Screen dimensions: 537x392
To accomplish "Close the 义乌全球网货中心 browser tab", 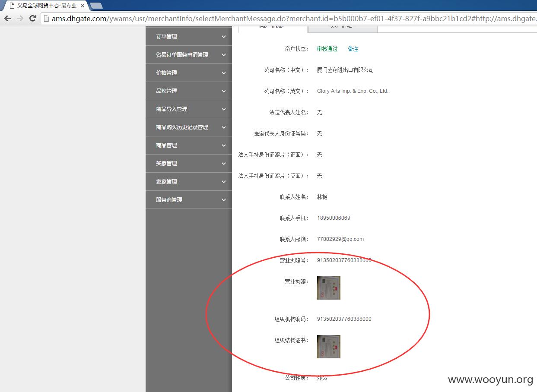I will pos(83,6).
